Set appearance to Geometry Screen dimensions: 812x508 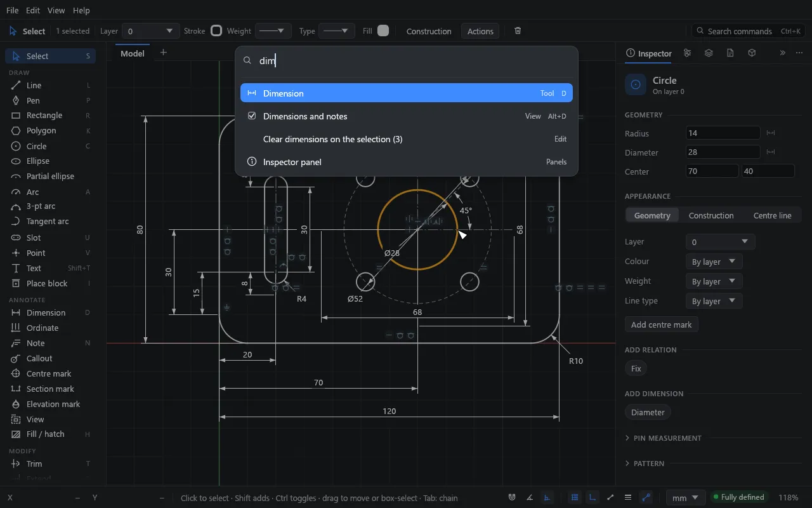652,215
